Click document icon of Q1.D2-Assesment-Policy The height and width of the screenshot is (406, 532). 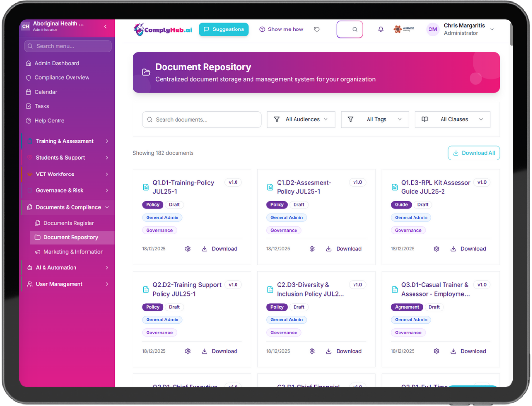click(x=270, y=187)
